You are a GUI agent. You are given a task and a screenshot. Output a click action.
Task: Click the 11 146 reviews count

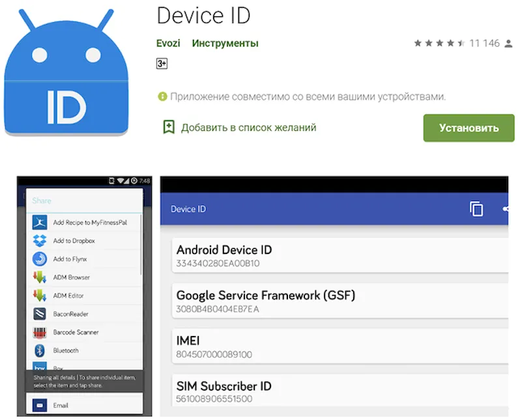tap(484, 43)
